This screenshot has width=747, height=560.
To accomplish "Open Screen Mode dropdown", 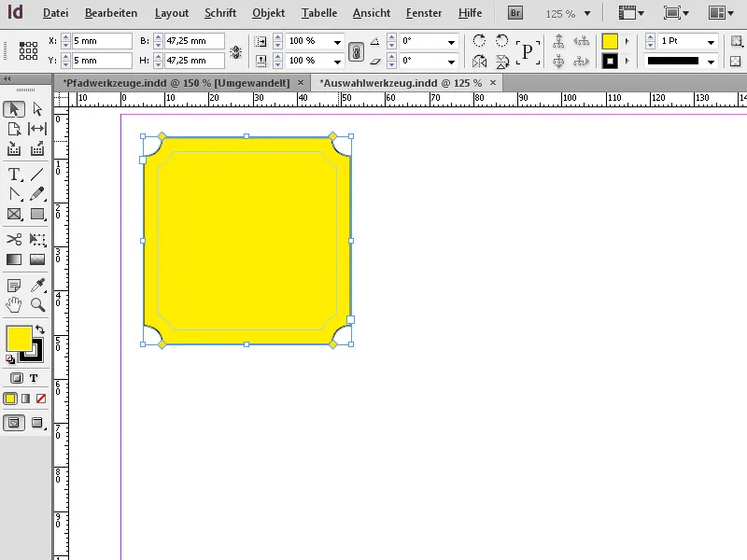I will click(x=676, y=13).
